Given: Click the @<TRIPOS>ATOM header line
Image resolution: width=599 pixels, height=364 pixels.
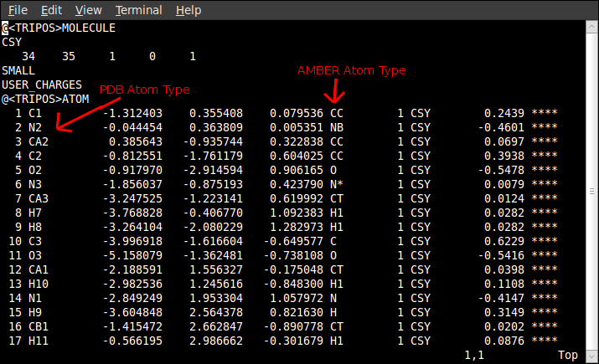Looking at the screenshot, I should pos(45,100).
